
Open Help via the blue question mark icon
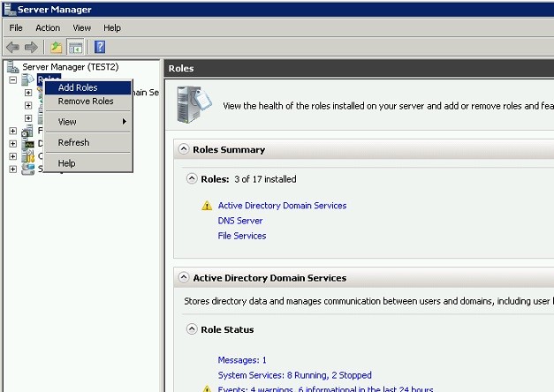tap(100, 47)
